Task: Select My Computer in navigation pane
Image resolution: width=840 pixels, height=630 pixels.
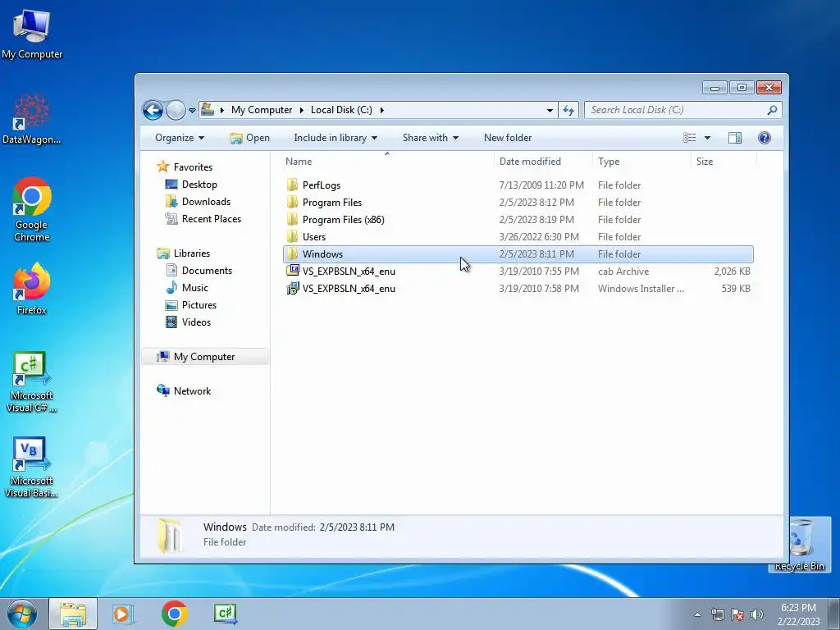Action: coord(204,356)
